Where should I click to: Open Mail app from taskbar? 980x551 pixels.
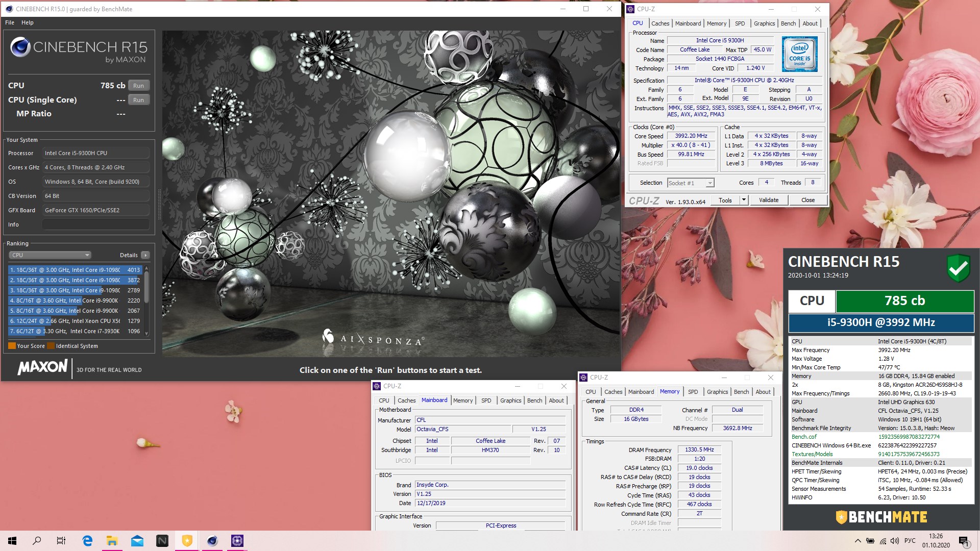[x=137, y=541]
